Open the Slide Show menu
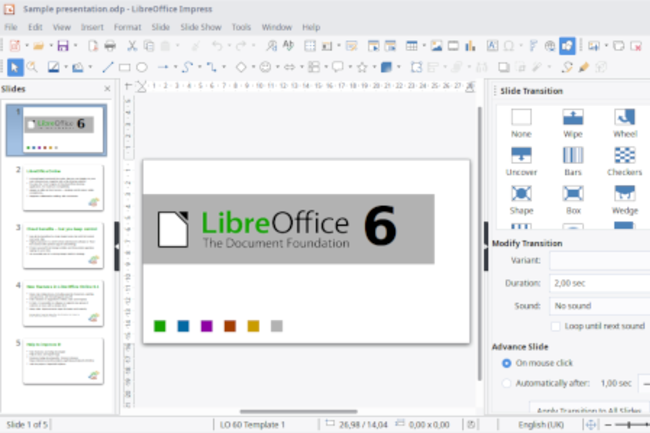Image resolution: width=650 pixels, height=433 pixels. [201, 27]
